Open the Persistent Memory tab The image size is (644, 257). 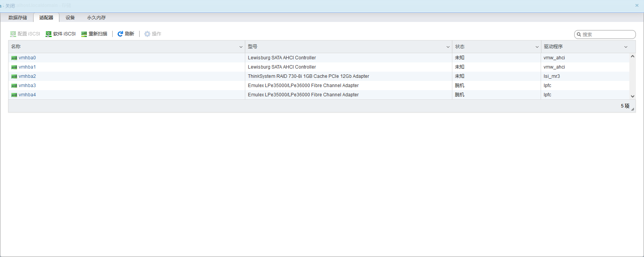click(96, 18)
